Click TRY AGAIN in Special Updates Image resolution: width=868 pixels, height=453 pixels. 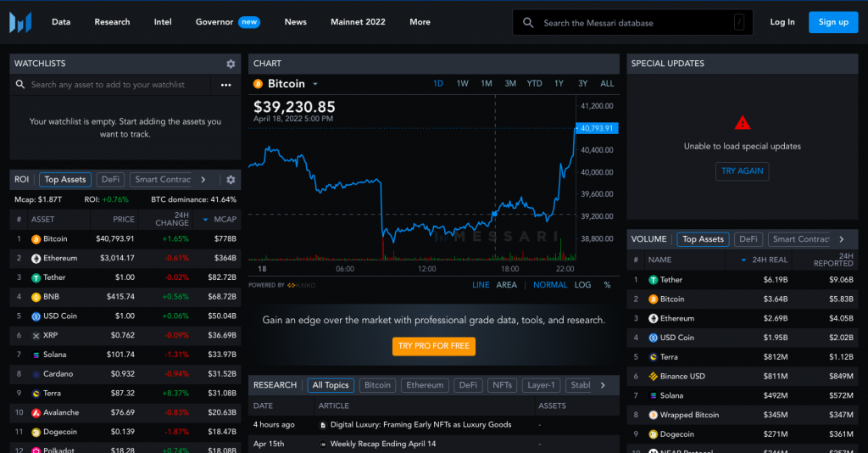click(x=742, y=171)
